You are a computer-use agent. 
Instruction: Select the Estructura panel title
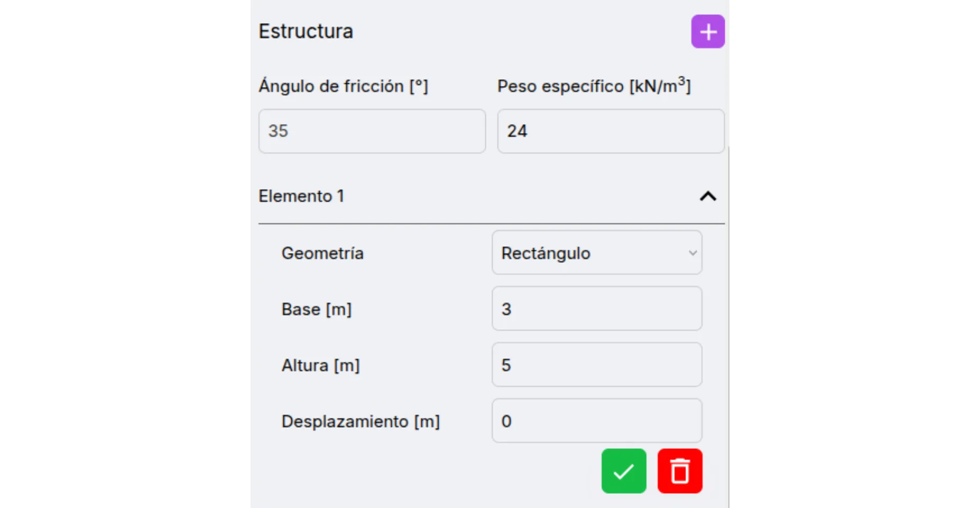306,31
